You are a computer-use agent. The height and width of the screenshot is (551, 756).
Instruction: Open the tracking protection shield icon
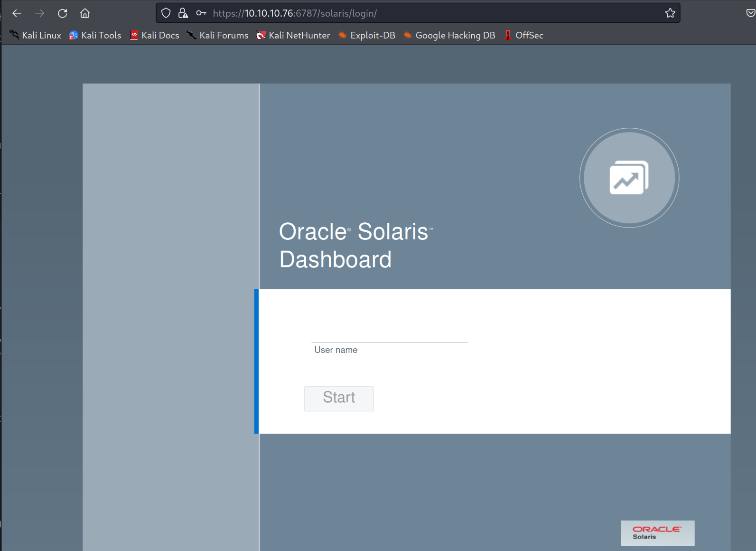click(166, 13)
